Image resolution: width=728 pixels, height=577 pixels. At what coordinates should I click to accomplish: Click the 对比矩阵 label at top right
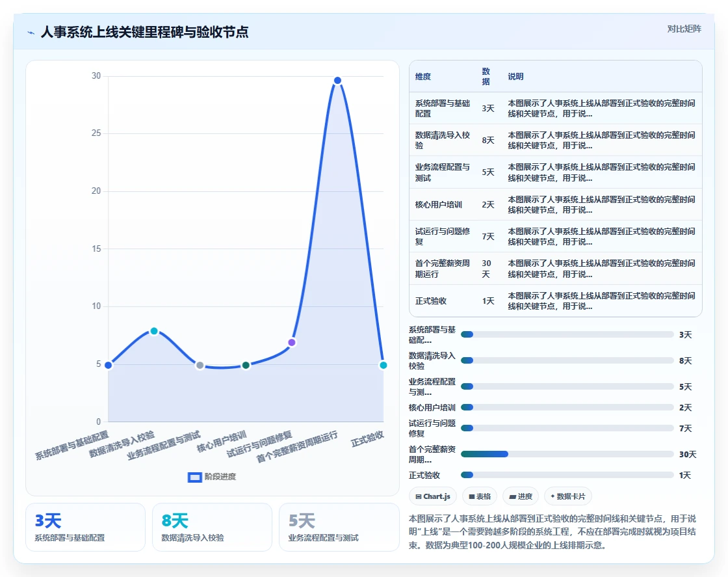click(684, 29)
